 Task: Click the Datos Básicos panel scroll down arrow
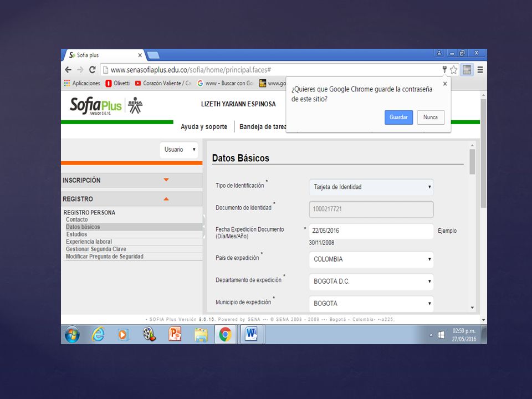(x=472, y=308)
